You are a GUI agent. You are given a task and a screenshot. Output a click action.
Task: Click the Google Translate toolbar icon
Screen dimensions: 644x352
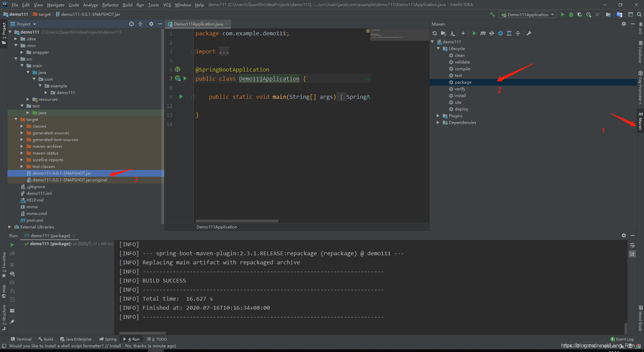point(620,14)
